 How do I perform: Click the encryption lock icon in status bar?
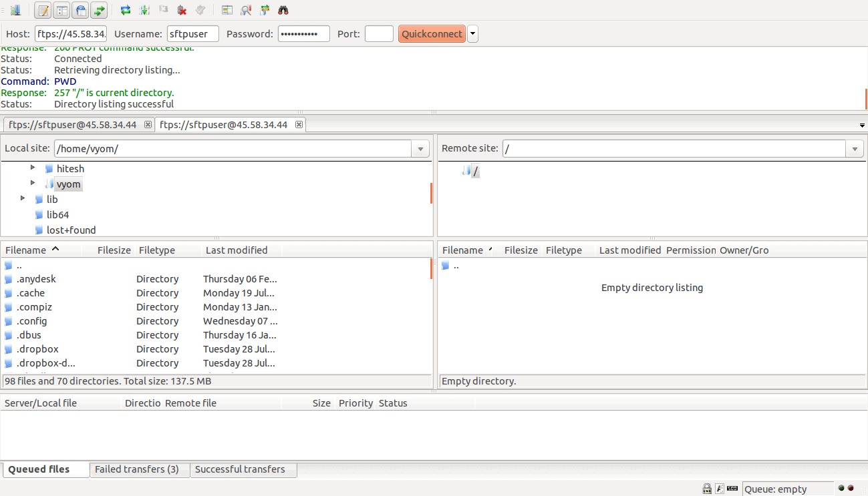707,489
